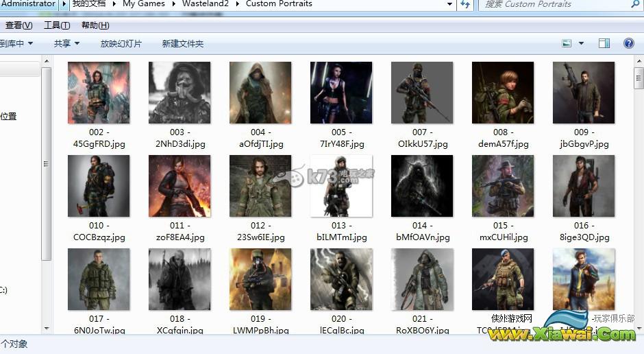Click the refresh address bar icon

[465, 4]
